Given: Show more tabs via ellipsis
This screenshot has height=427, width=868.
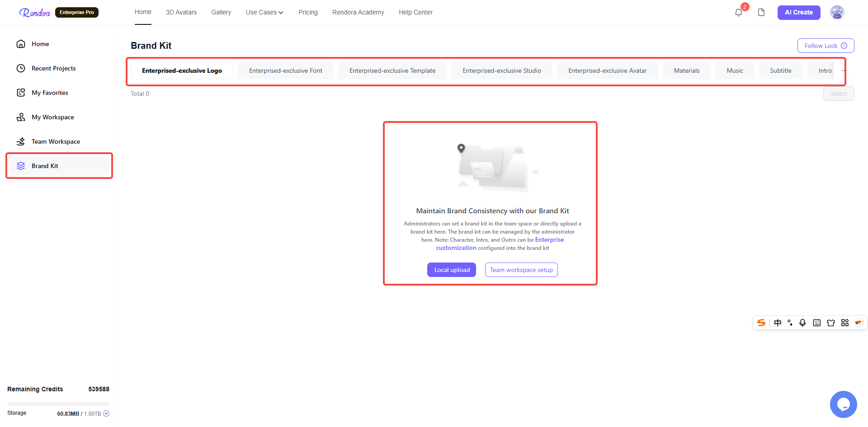Looking at the screenshot, I should click(x=843, y=70).
